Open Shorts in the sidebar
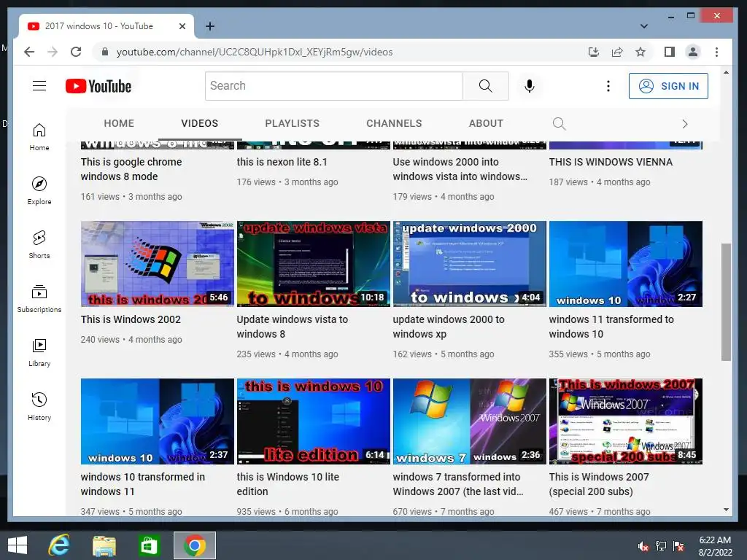This screenshot has height=560, width=747. pyautogui.click(x=39, y=245)
